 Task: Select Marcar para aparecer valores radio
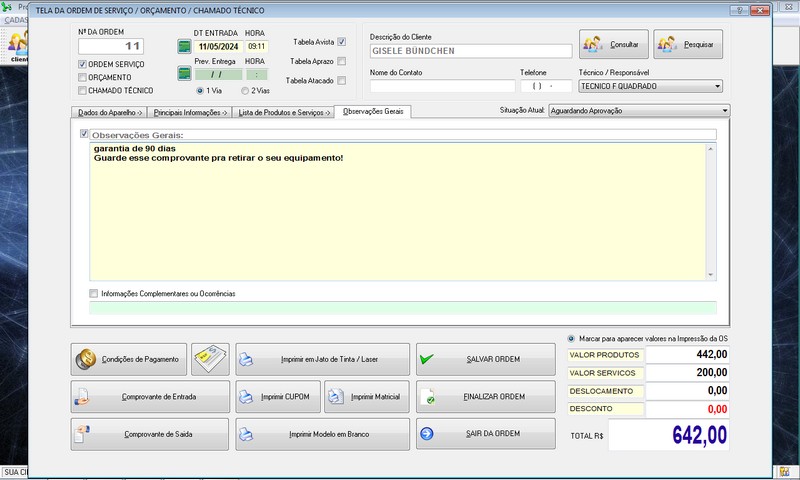[571, 339]
